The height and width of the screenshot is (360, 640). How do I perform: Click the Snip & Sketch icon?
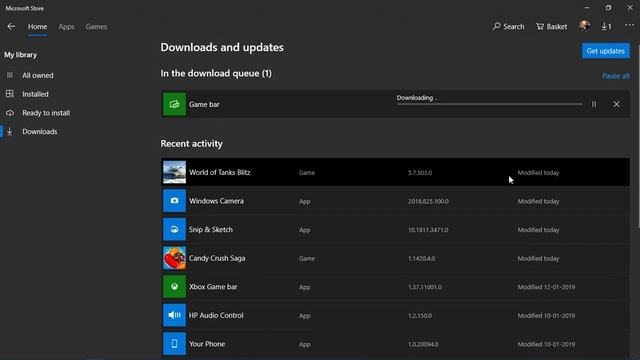(x=174, y=229)
